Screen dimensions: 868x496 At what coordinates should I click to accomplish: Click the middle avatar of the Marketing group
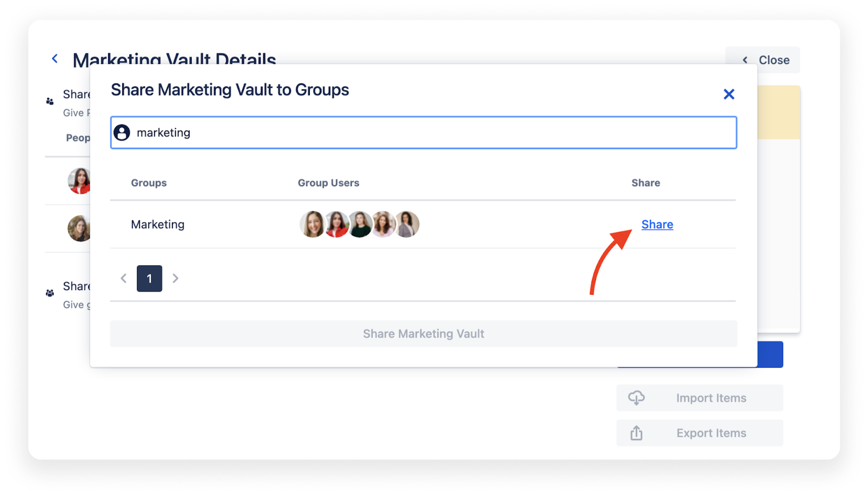click(360, 224)
